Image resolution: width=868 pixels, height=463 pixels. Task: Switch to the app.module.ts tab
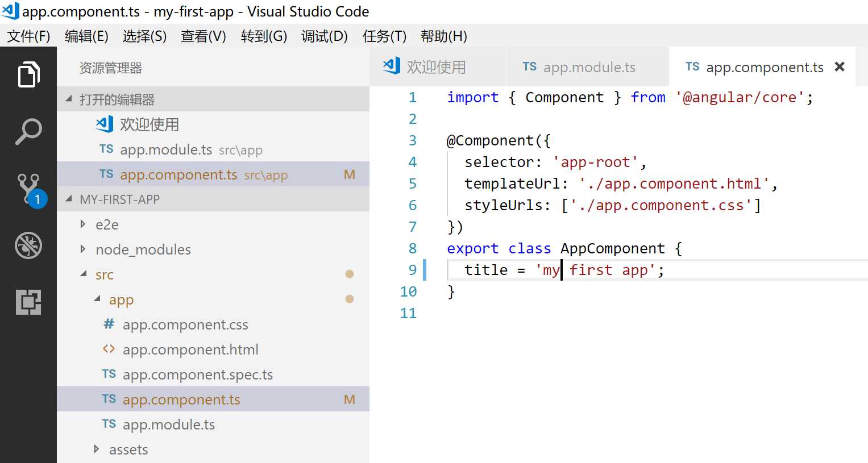click(x=588, y=66)
